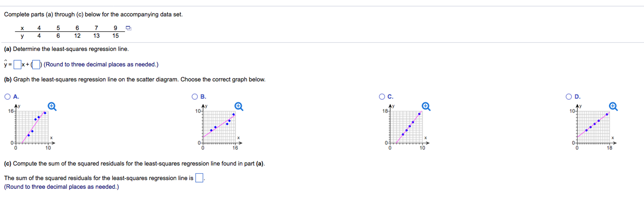Select answer choice C radio button
This screenshot has width=644, height=216.
[x=382, y=96]
